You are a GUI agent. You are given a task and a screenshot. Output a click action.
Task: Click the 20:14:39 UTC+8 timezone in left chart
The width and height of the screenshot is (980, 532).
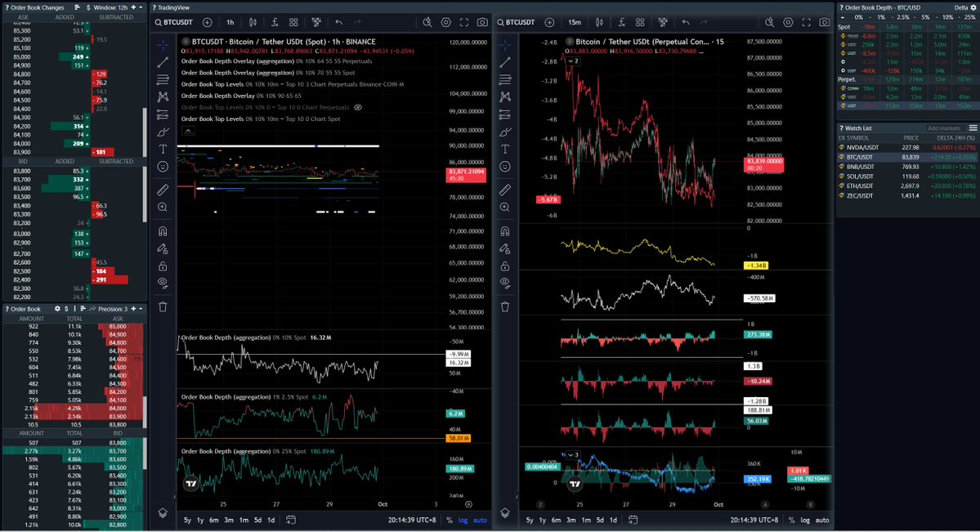[412, 520]
